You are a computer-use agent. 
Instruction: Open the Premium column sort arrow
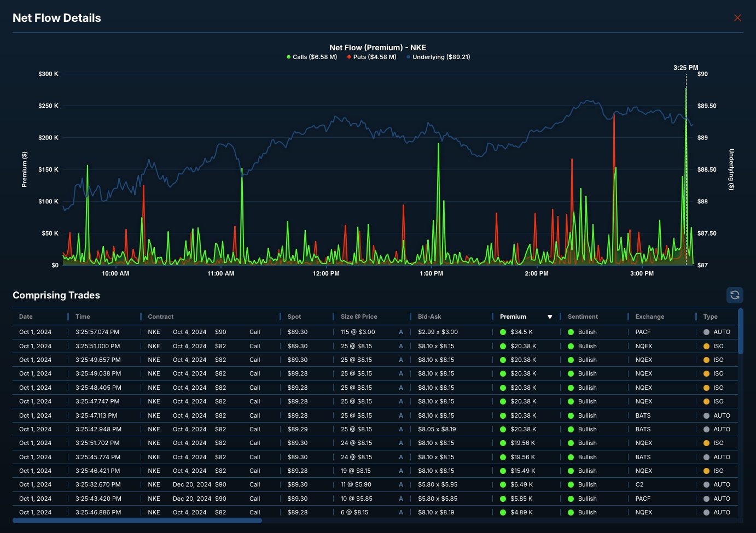tap(550, 317)
